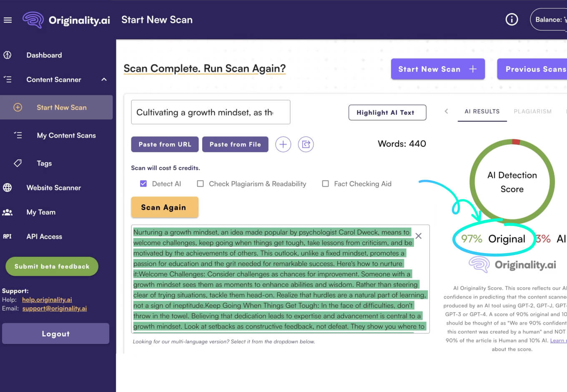Click the support@originality.ai email link
567x392 pixels.
pos(55,309)
